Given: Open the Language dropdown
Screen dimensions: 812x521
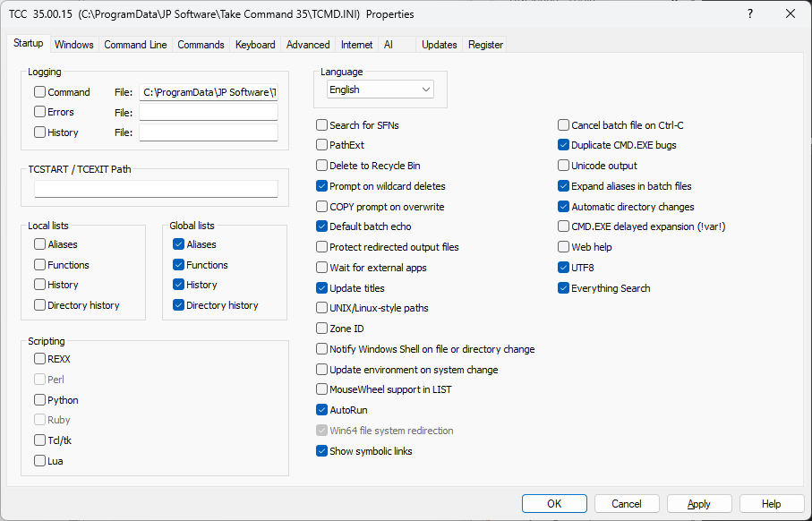Looking at the screenshot, I should [380, 90].
